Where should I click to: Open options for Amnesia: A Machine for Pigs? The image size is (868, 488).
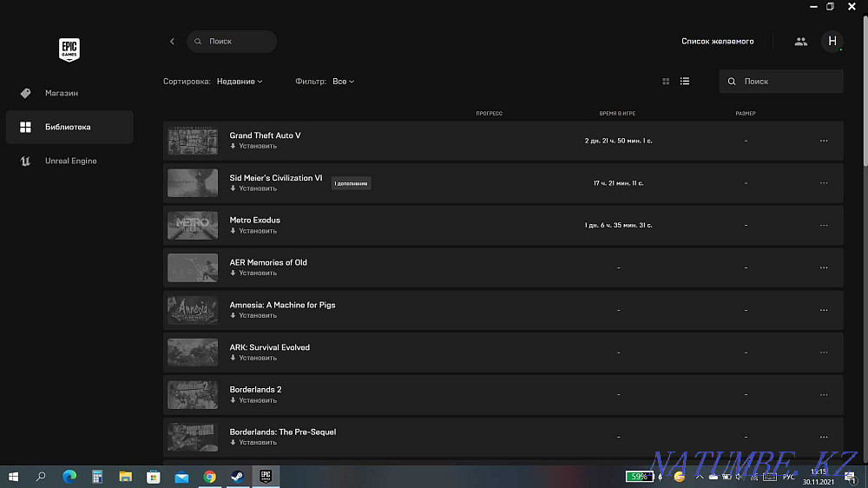click(824, 310)
